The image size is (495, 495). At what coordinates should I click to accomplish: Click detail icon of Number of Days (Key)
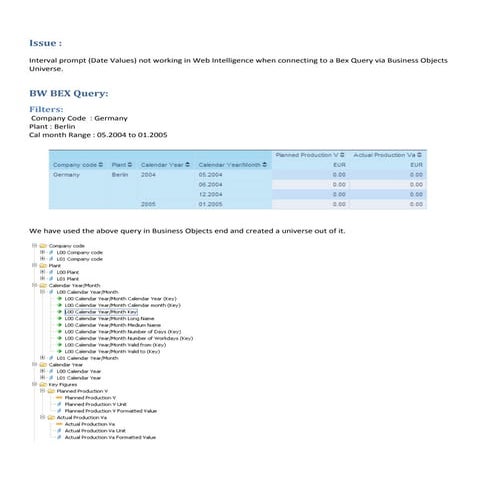point(59,332)
